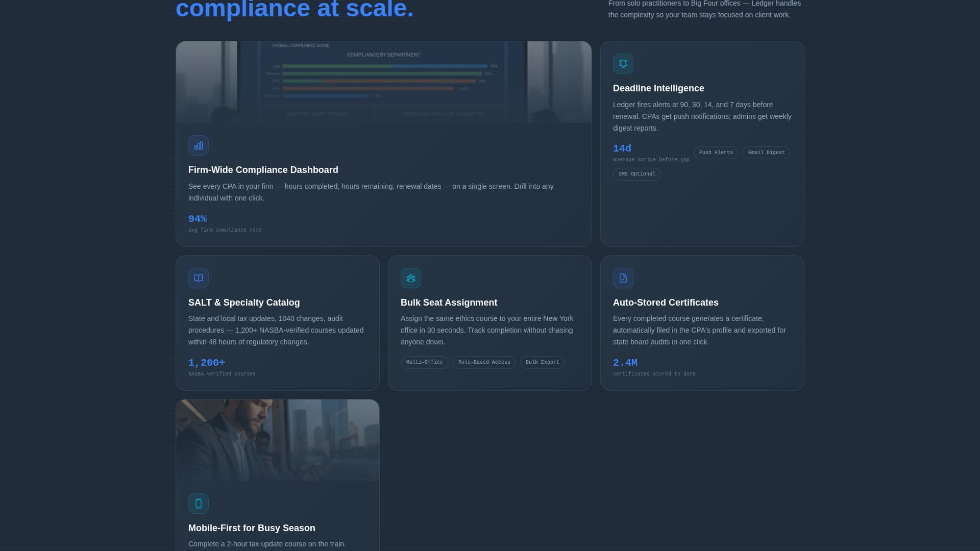This screenshot has width=980, height=551.
Task: Select the Bulk Export tag
Action: 542,362
